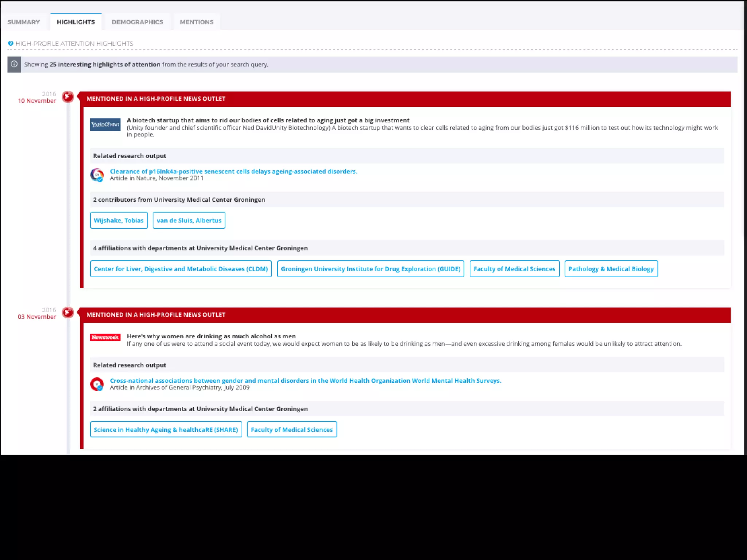
Task: Switch to the Summary tab
Action: click(x=24, y=22)
